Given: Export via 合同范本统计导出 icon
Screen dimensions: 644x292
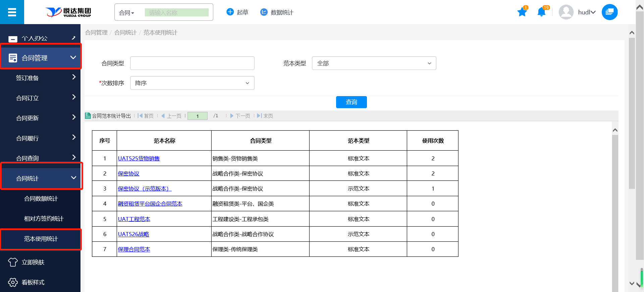Looking at the screenshot, I should (x=88, y=116).
